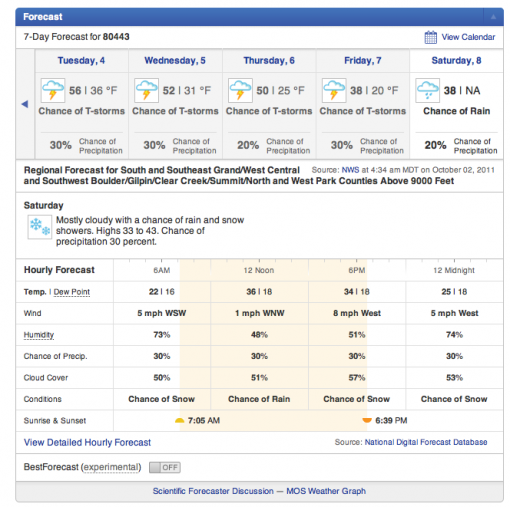This screenshot has width=510, height=507.
Task: Click the 12 Noon hourly column header
Action: click(259, 270)
